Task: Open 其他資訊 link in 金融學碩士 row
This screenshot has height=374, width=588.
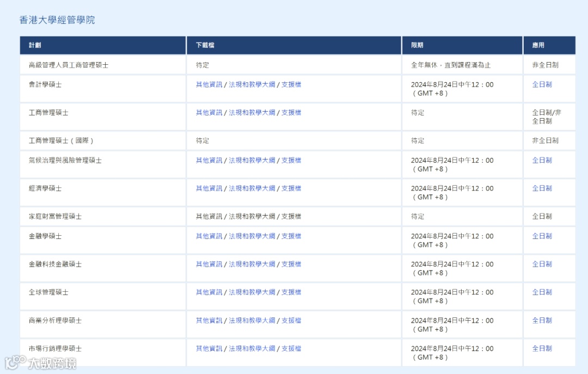Action: [x=209, y=236]
